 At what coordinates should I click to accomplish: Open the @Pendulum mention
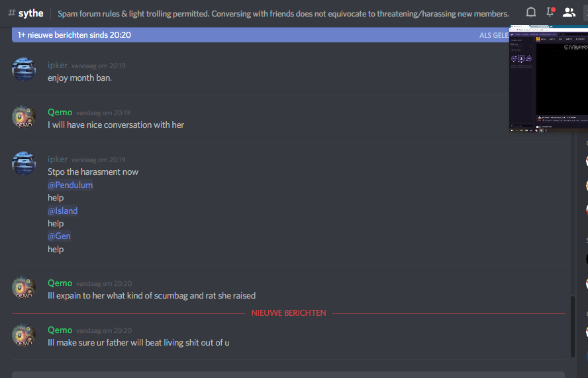(70, 185)
